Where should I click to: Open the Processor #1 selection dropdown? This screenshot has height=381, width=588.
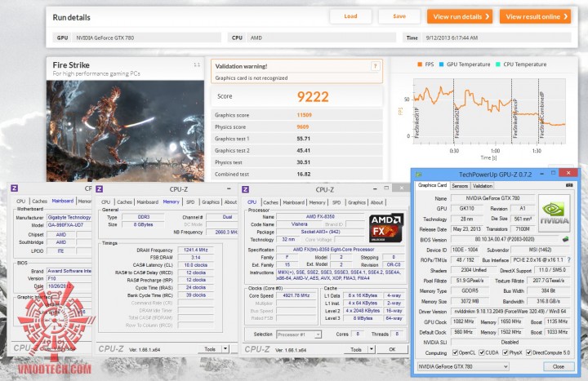point(299,334)
